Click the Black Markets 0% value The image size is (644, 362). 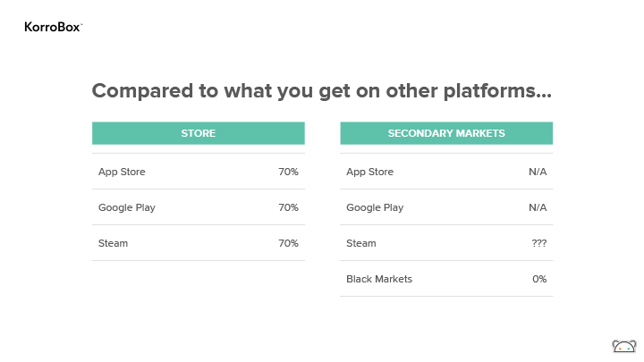(539, 279)
